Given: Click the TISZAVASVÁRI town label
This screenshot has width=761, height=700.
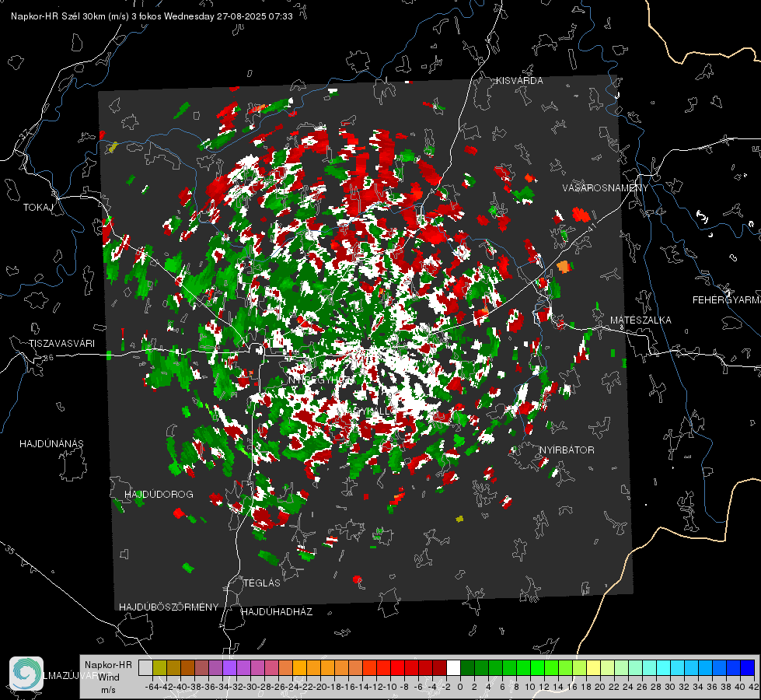Looking at the screenshot, I should (61, 344).
